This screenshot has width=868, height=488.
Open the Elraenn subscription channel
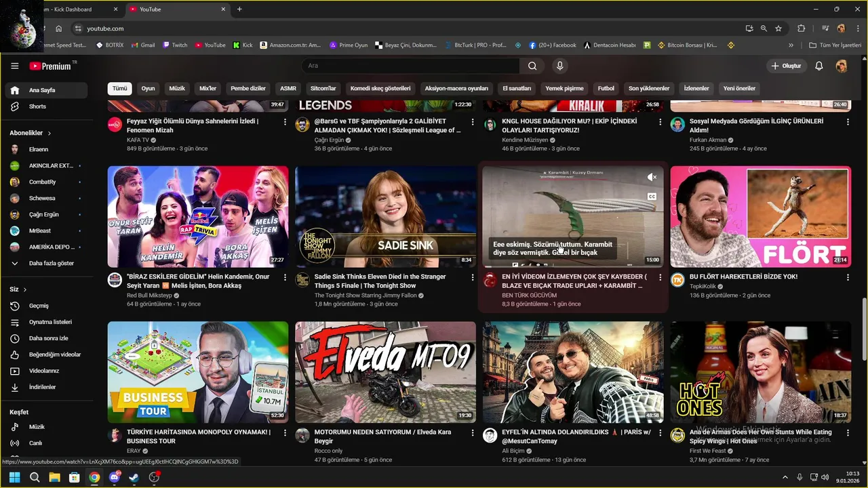(x=46, y=149)
